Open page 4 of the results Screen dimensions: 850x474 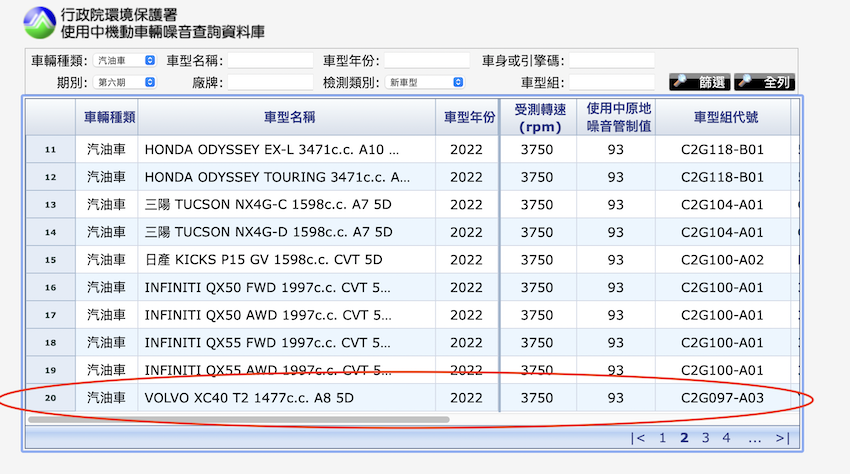[726, 437]
